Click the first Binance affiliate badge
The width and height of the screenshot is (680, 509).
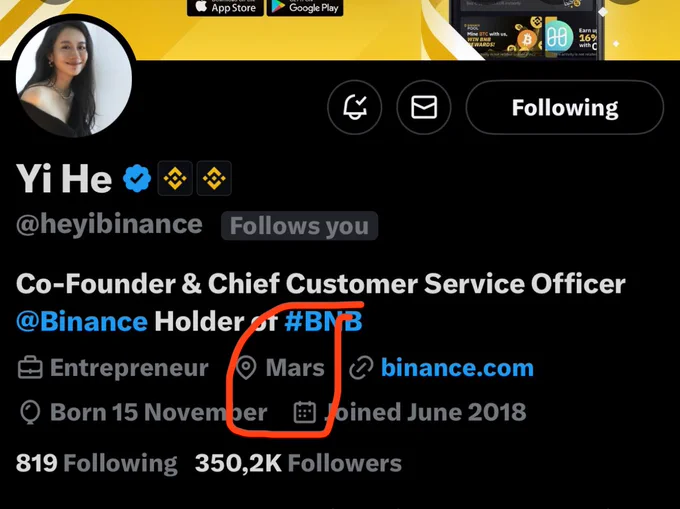coord(175,178)
